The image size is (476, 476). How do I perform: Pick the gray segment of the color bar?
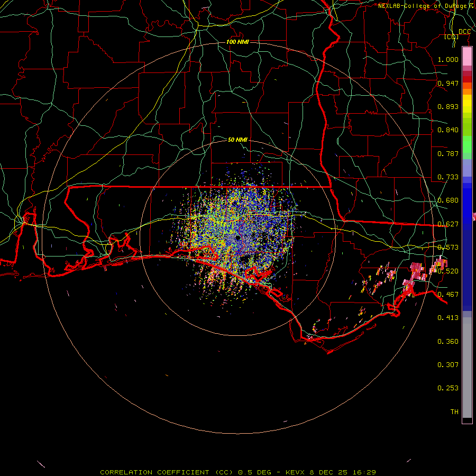click(x=467, y=368)
